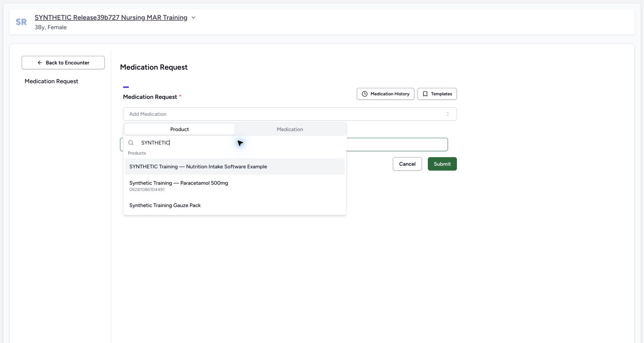Open the Add Medication combo box

[290, 114]
